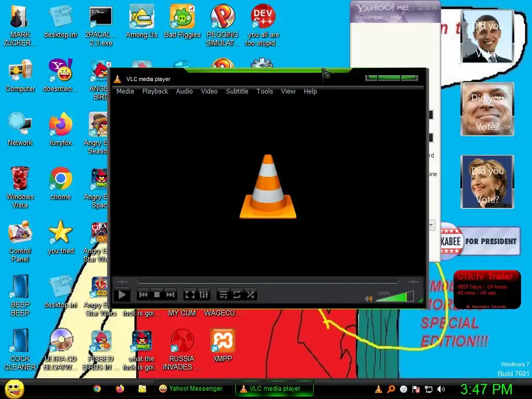Open the Media menu in VLC
The width and height of the screenshot is (532, 399).
point(125,91)
